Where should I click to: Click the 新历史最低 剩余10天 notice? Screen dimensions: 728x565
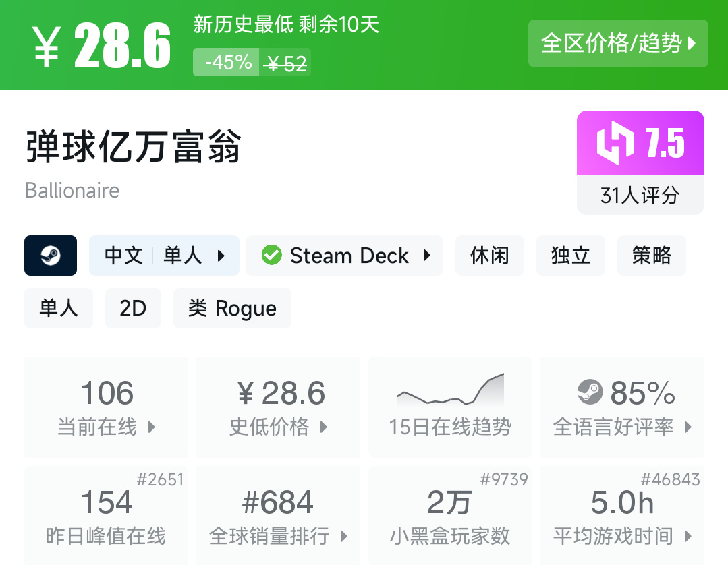286,24
